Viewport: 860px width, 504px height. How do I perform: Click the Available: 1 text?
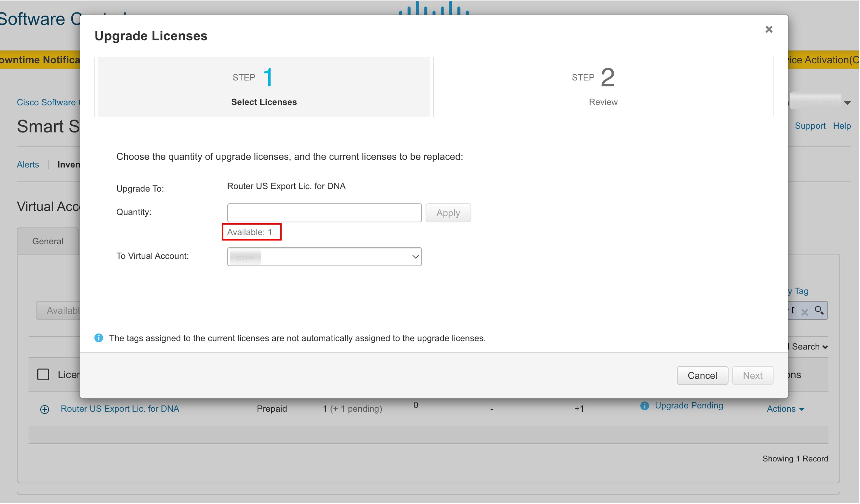(249, 232)
